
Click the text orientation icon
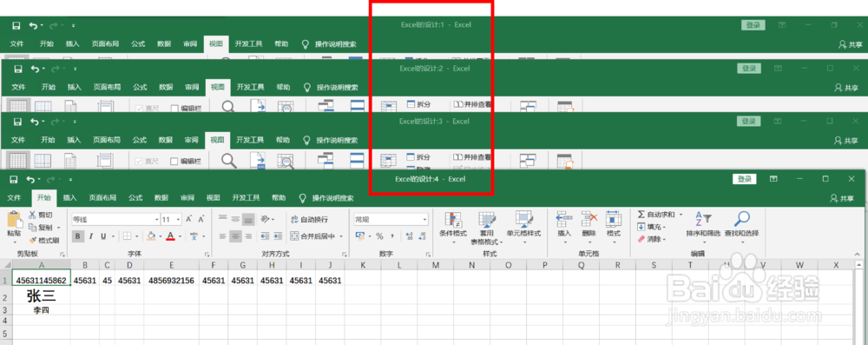[266, 219]
